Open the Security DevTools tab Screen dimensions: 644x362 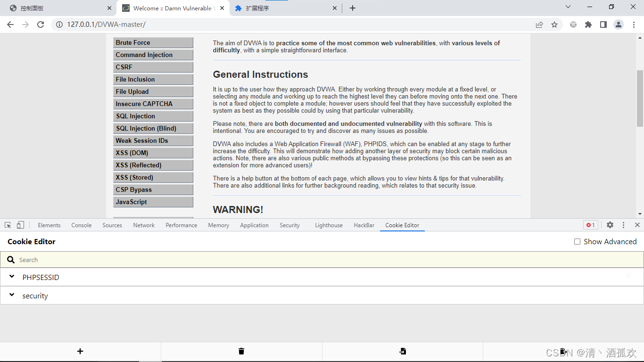point(289,225)
